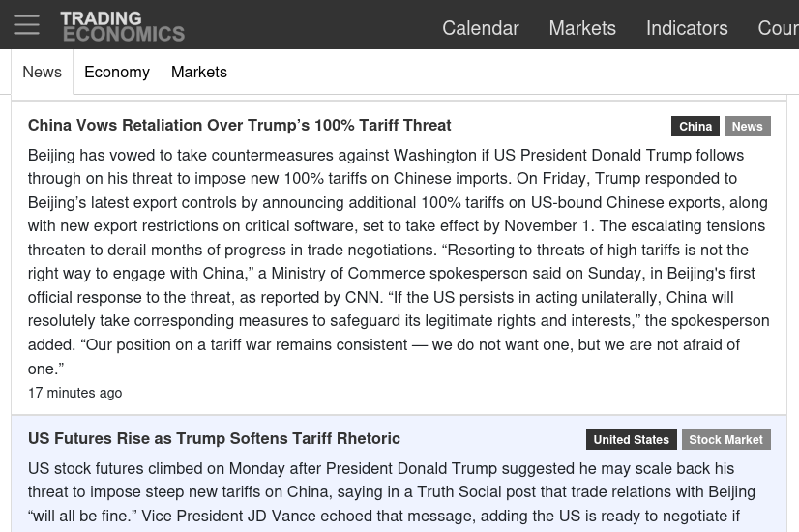This screenshot has width=799, height=532.
Task: Click the US futures article body text
Action: (392, 492)
